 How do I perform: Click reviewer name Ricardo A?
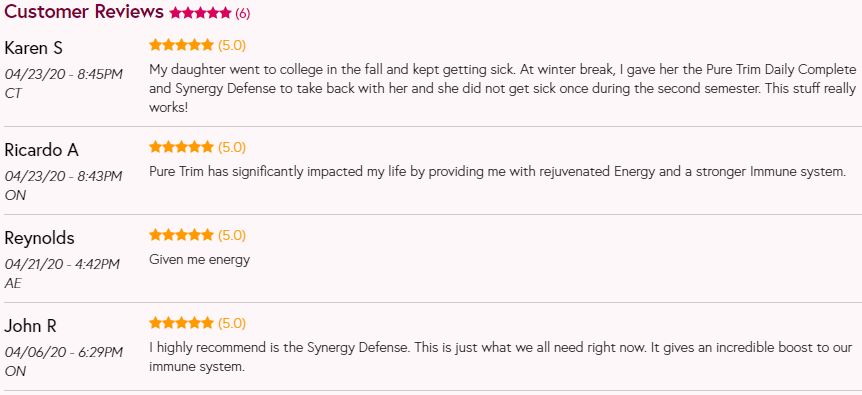[x=42, y=150]
